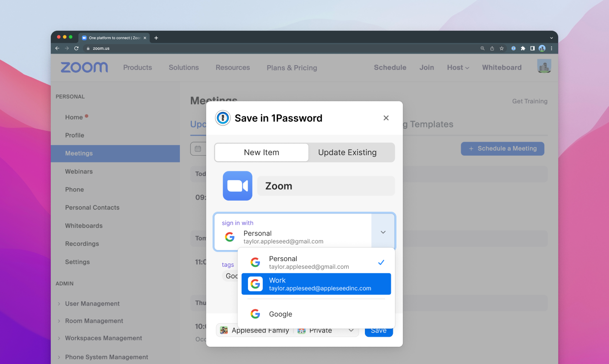
Task: Click the 'sign in with' Personal account field
Action: (293, 232)
